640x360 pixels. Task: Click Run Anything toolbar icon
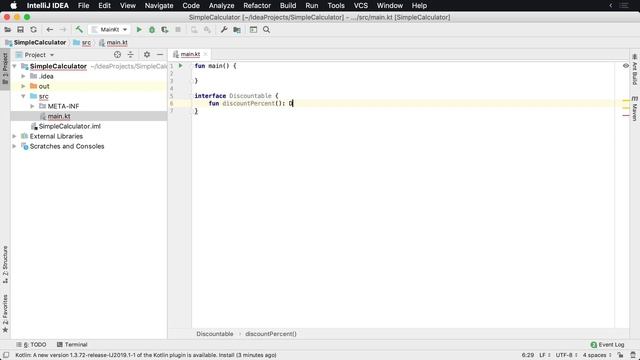click(253, 30)
